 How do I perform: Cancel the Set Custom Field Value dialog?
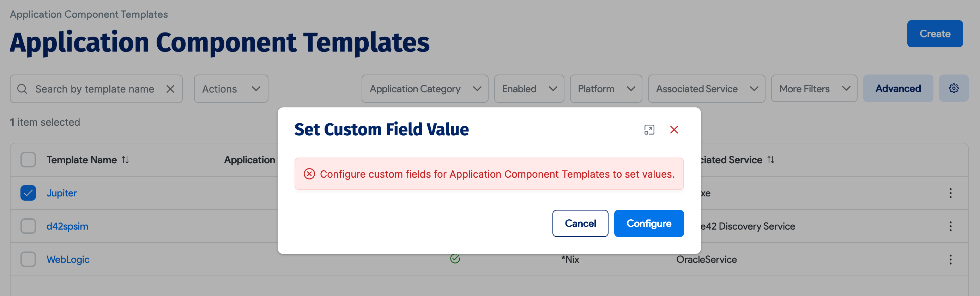pos(580,223)
